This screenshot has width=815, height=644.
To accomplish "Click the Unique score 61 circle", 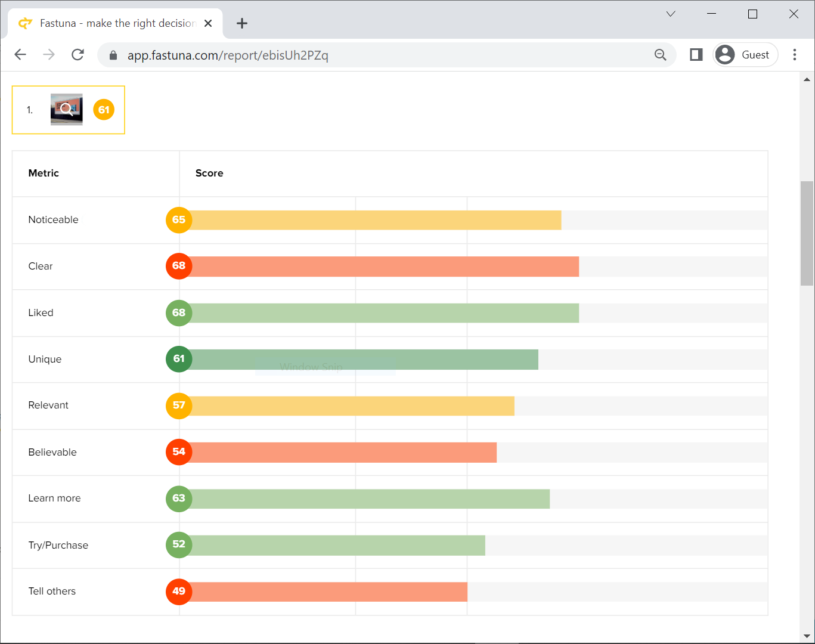I will coord(179,359).
